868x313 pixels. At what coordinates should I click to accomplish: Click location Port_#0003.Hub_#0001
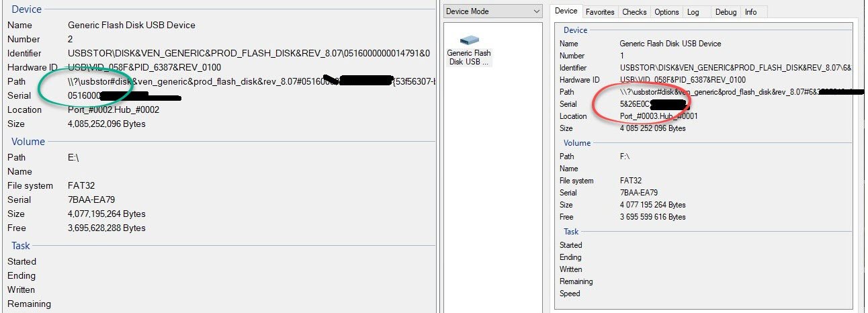click(658, 116)
